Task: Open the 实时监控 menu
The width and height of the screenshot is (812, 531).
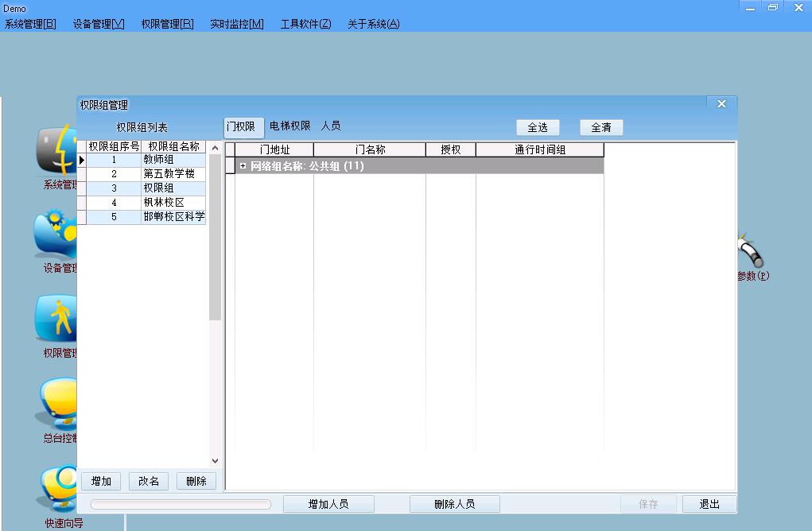Action: coord(236,24)
